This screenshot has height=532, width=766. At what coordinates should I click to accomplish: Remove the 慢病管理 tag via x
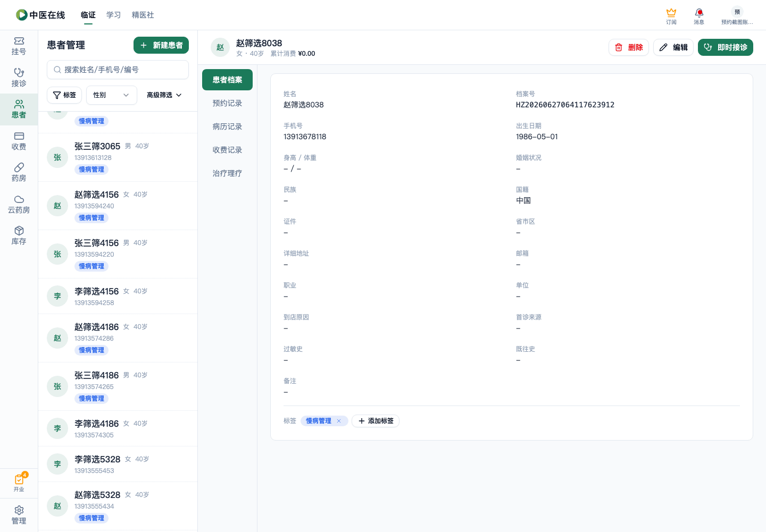click(x=338, y=421)
